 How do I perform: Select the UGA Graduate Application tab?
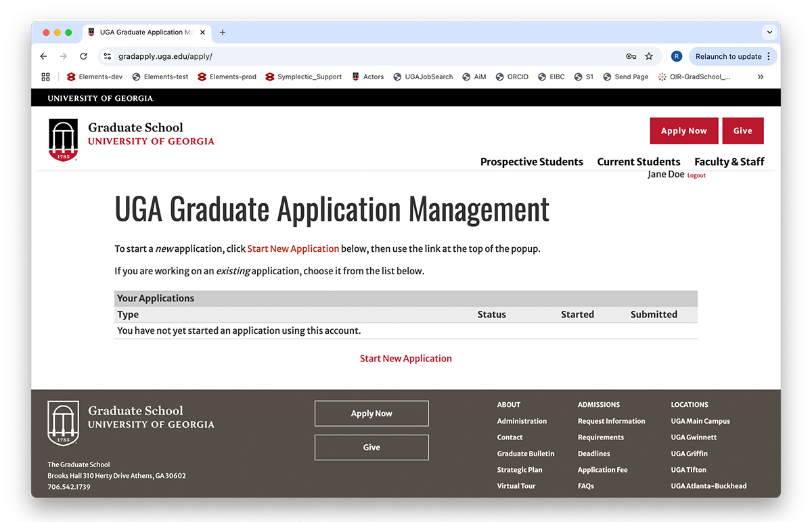145,32
